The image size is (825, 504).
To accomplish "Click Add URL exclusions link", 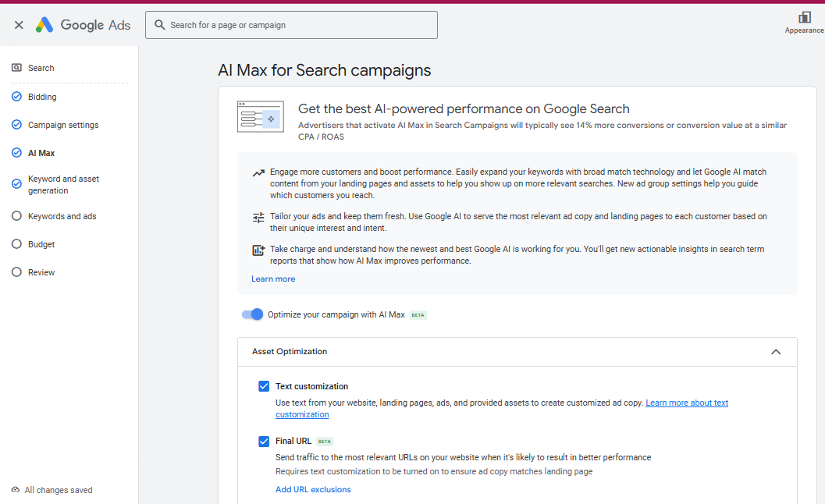I will (313, 490).
